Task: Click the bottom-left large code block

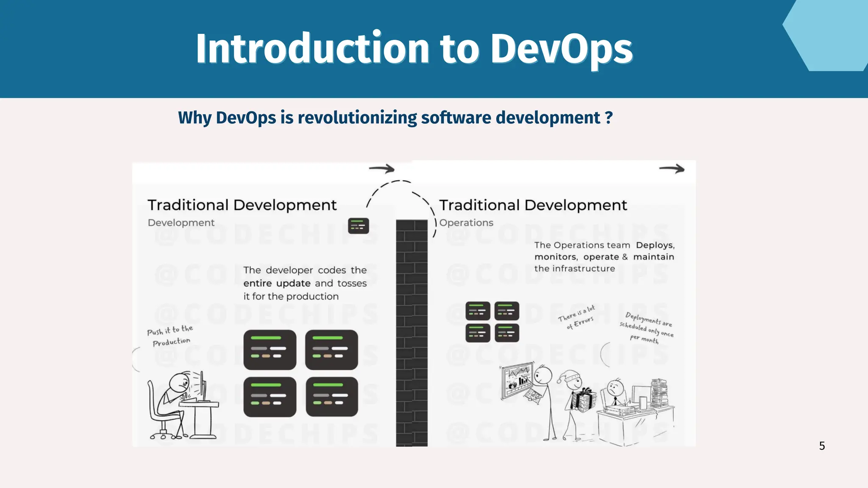Action: [x=270, y=397]
